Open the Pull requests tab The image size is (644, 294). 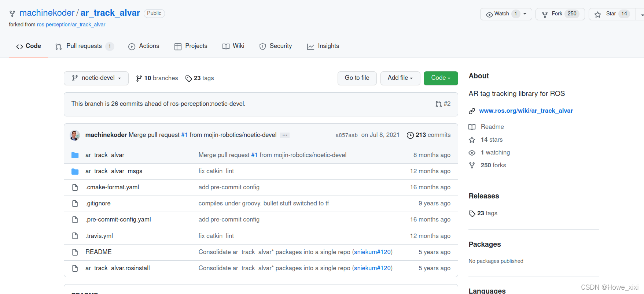point(85,46)
